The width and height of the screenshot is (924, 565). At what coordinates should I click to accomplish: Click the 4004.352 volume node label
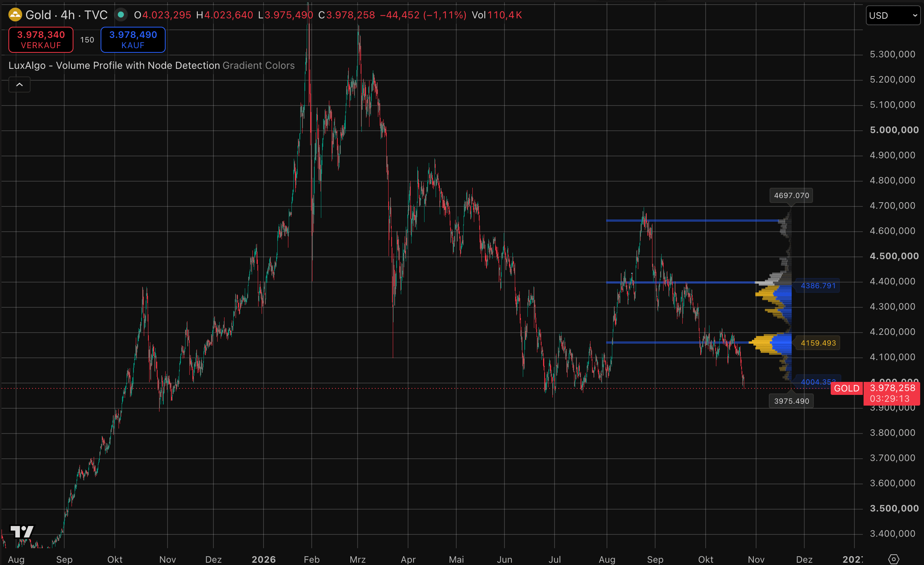pos(818,382)
